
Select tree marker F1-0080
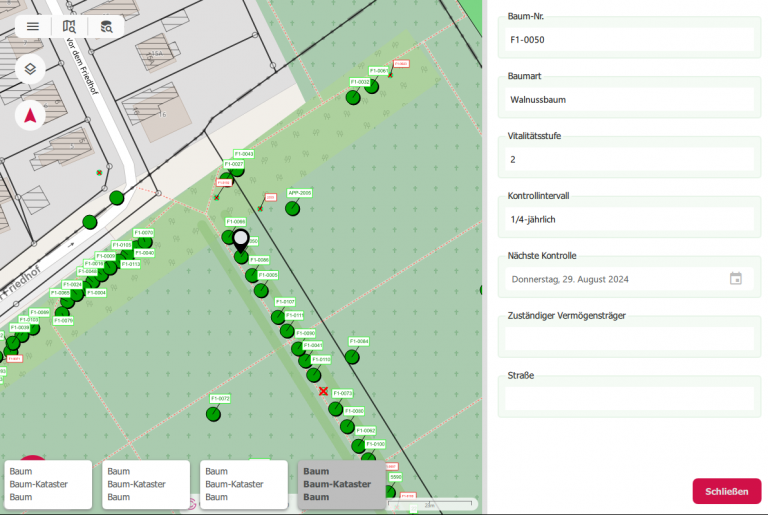click(347, 426)
